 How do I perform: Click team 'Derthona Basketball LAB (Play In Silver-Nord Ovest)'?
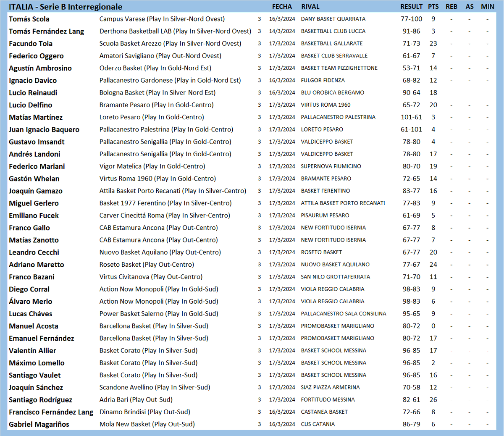(x=175, y=31)
